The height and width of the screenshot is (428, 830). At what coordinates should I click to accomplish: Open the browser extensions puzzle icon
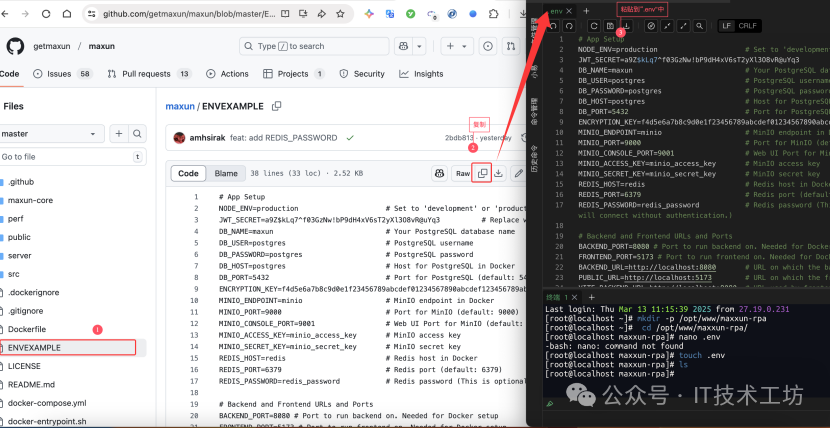point(493,14)
